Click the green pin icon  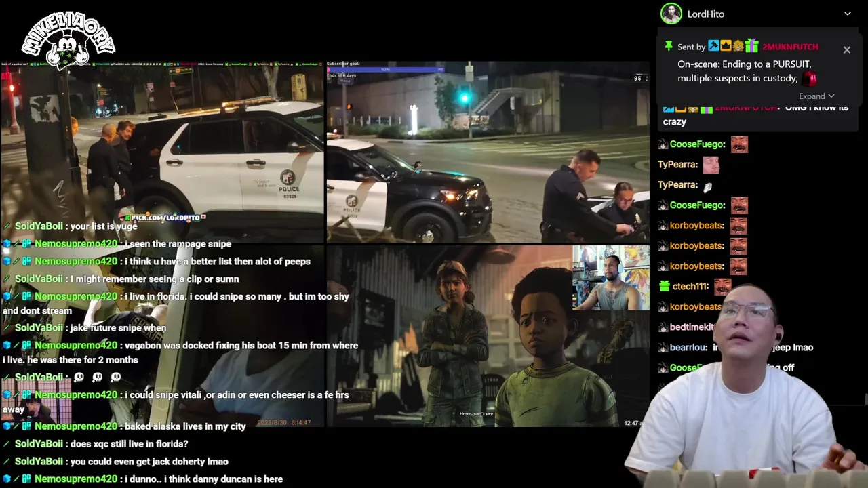669,46
